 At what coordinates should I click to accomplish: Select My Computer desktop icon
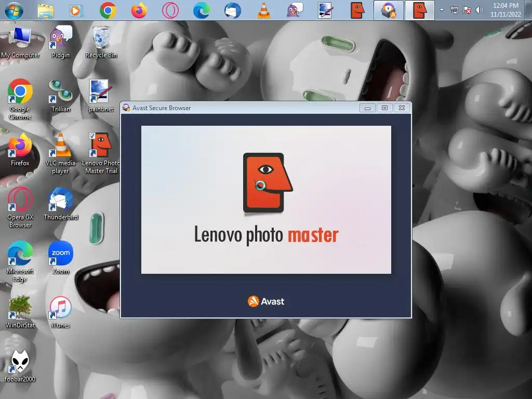[x=20, y=43]
